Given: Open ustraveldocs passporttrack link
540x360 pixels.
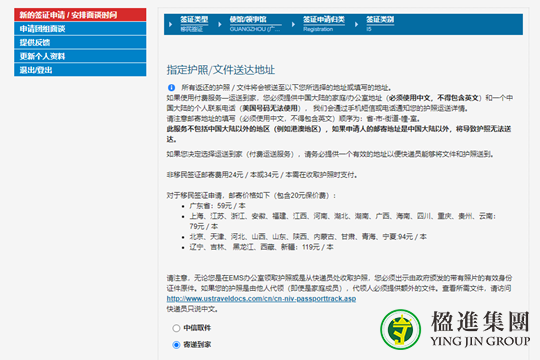Looking at the screenshot, I should click(261, 299).
